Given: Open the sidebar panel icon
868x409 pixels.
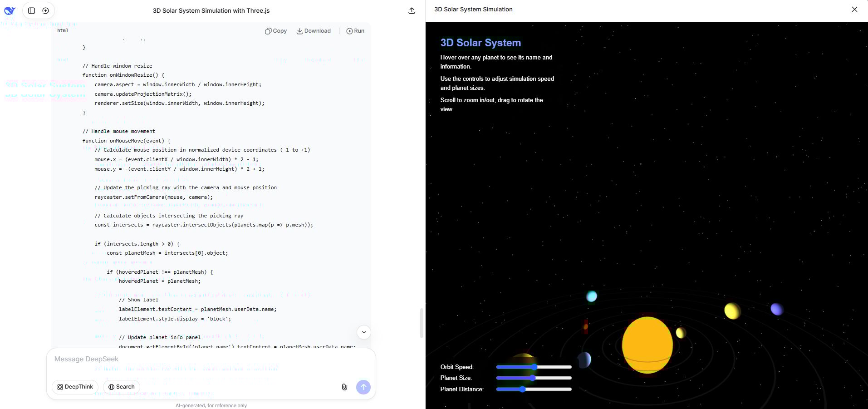Looking at the screenshot, I should (31, 10).
